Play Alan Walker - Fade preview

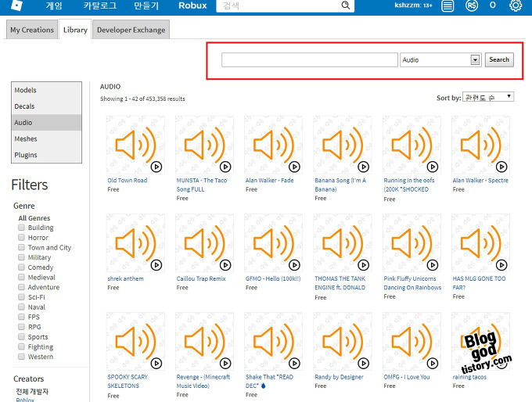(294, 167)
